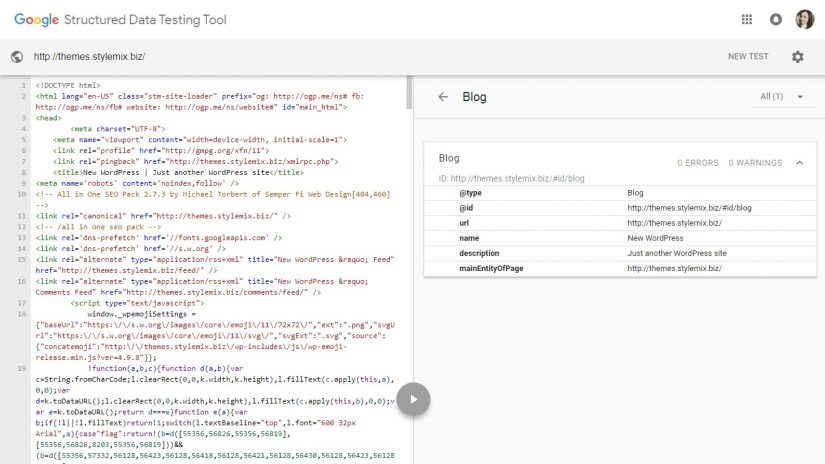The width and height of the screenshot is (825, 464).
Task: Select the tested URL http://themes.stylemix.biz/
Action: (x=89, y=56)
